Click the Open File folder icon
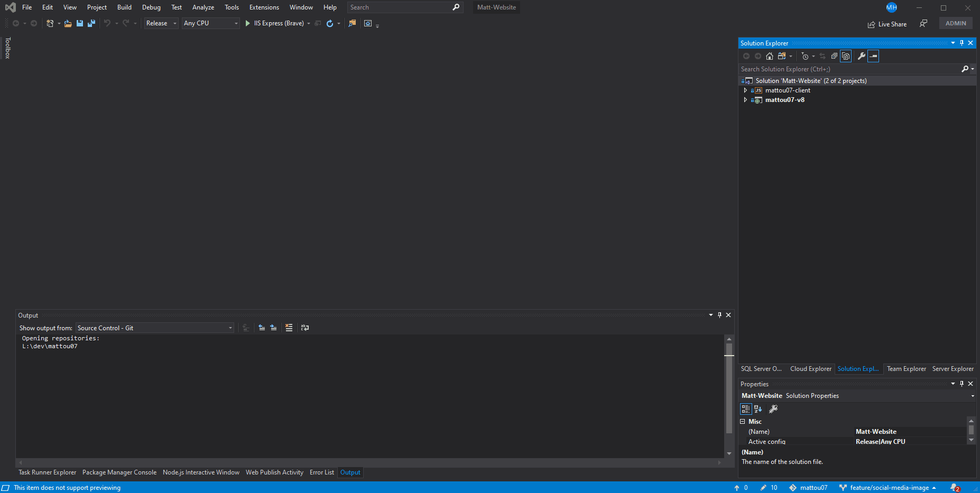 coord(68,23)
